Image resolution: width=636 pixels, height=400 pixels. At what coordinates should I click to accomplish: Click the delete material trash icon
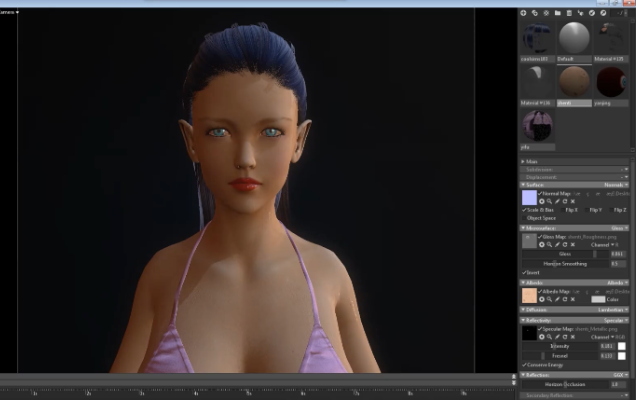pos(568,12)
